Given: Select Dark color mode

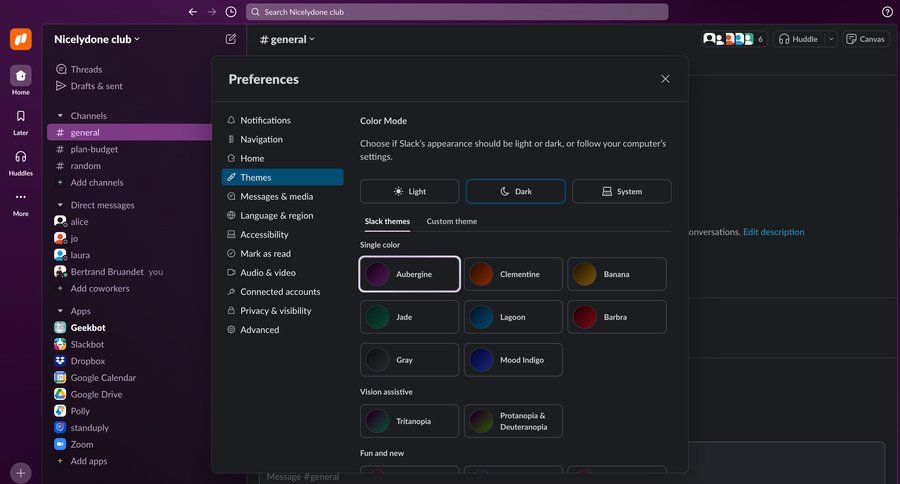Looking at the screenshot, I should (515, 191).
